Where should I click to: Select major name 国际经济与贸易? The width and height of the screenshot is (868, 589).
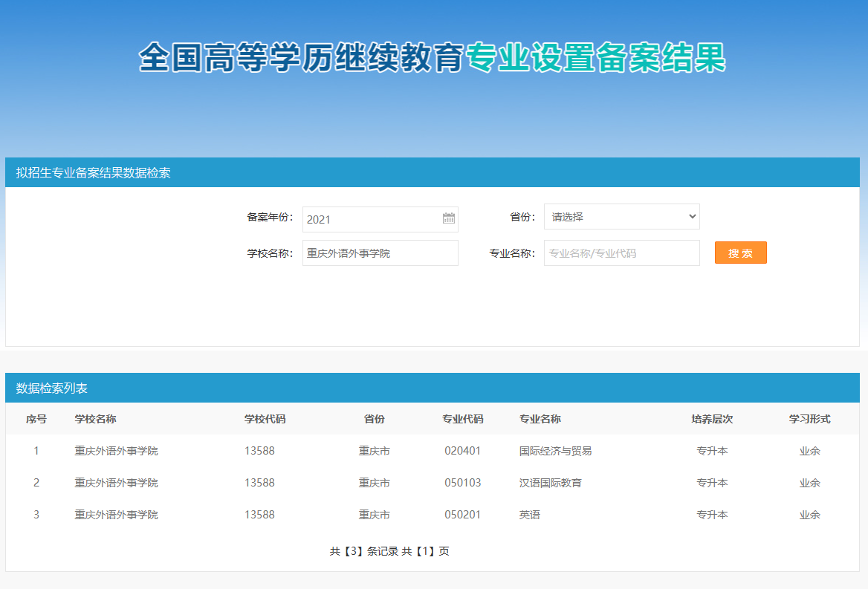tap(555, 451)
